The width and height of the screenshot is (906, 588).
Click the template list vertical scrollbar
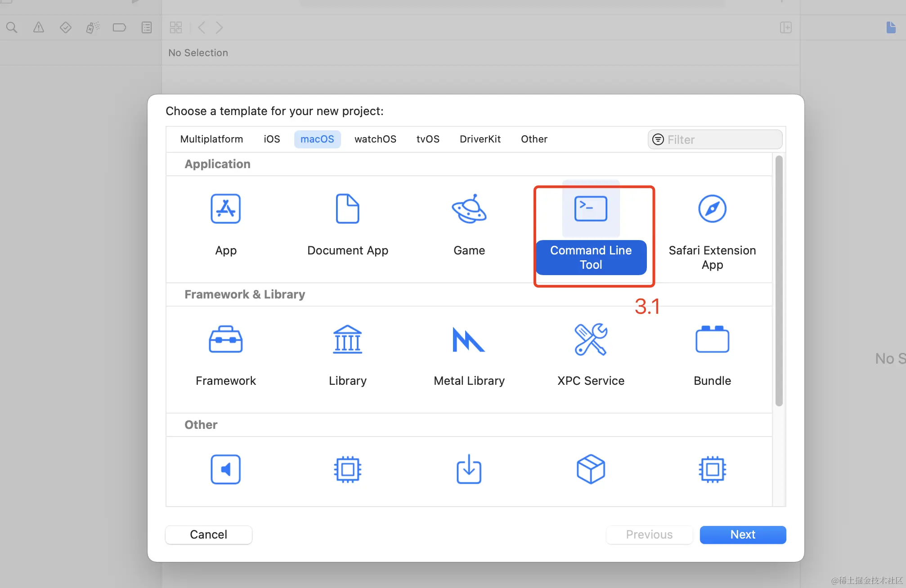coord(779,281)
